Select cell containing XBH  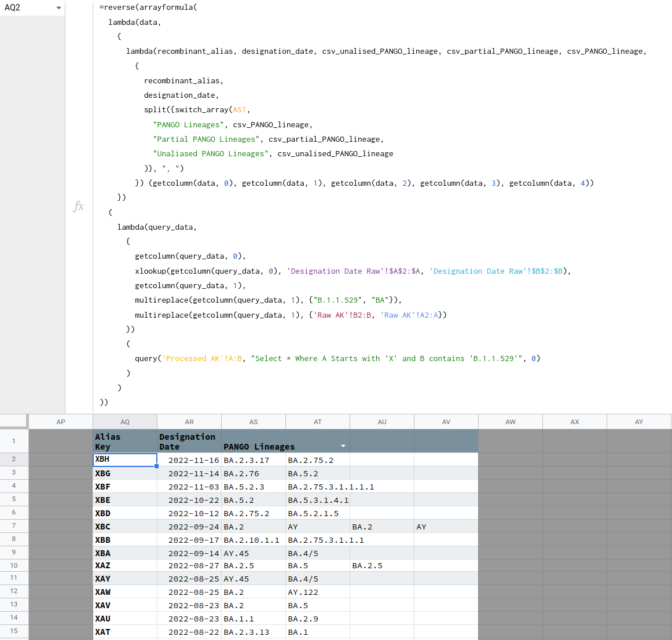[x=125, y=459]
